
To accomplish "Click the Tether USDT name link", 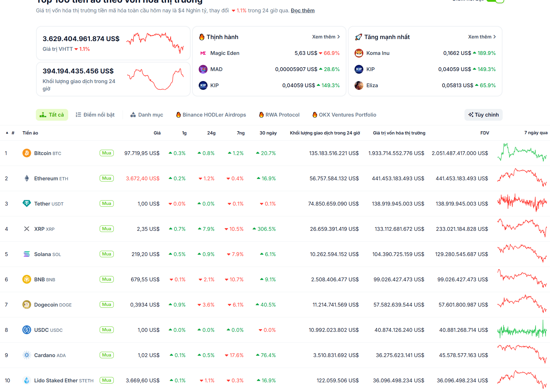I will [49, 204].
